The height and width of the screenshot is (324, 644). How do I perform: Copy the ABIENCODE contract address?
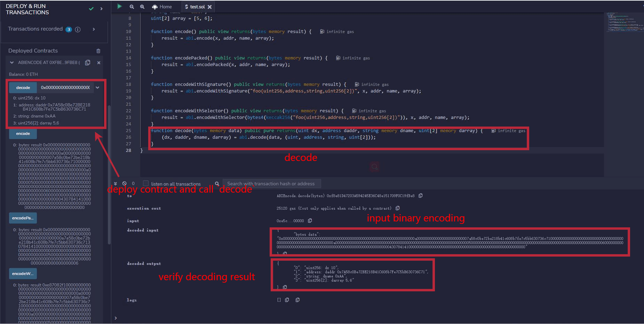pyautogui.click(x=88, y=63)
